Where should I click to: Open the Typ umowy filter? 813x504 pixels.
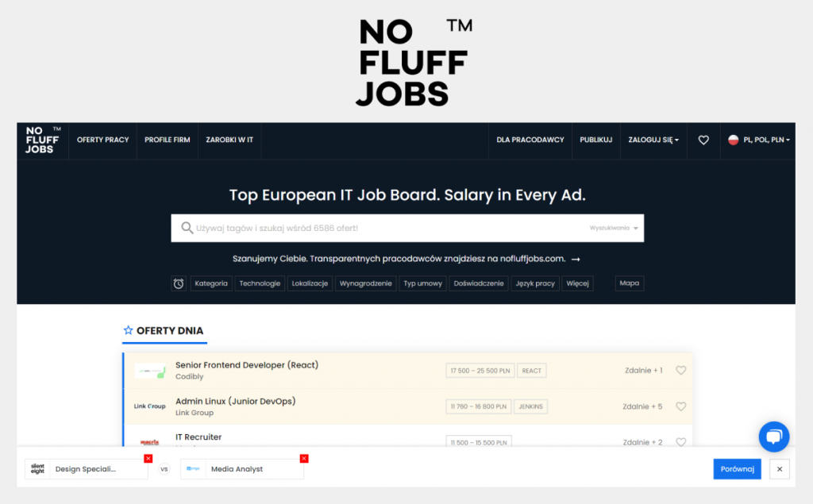[422, 283]
